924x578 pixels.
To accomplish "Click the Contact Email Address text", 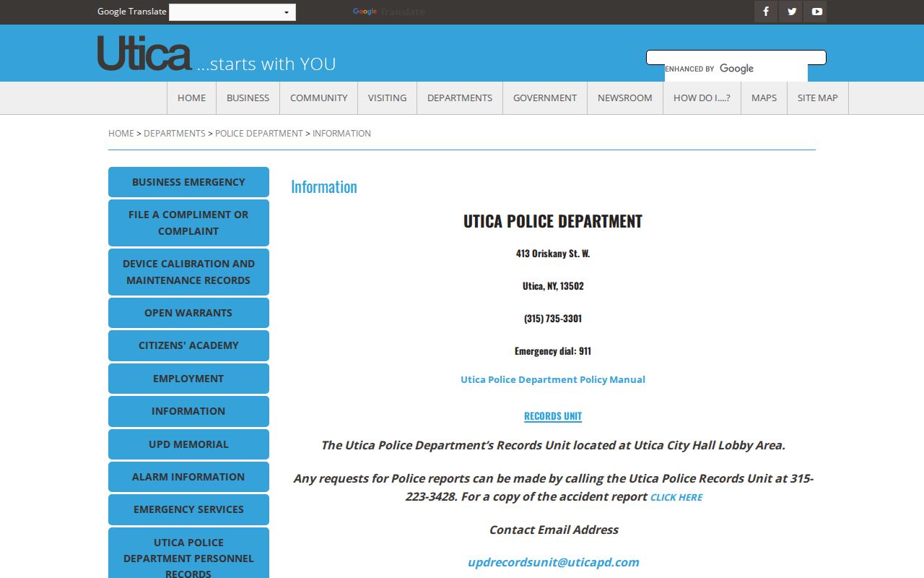I will tap(554, 530).
